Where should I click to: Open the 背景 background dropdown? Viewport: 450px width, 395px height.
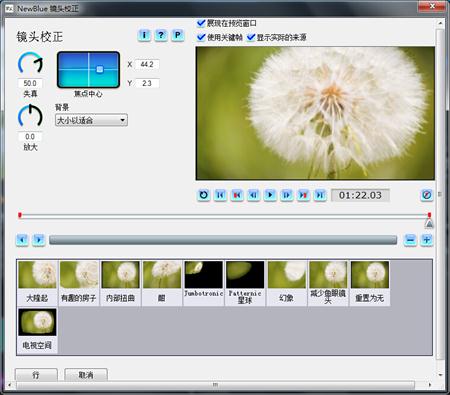pyautogui.click(x=91, y=120)
